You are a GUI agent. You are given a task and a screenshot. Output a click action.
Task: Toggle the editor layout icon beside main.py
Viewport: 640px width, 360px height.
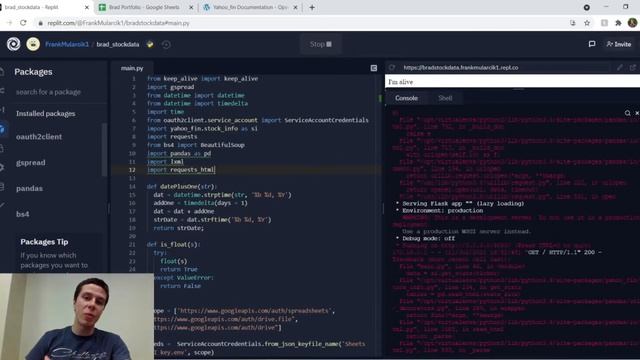tap(373, 68)
